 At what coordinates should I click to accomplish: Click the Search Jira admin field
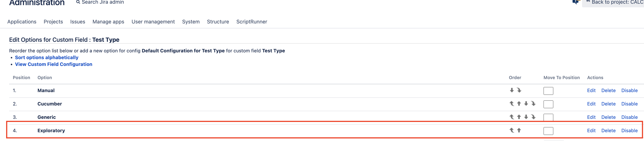[x=100, y=2]
